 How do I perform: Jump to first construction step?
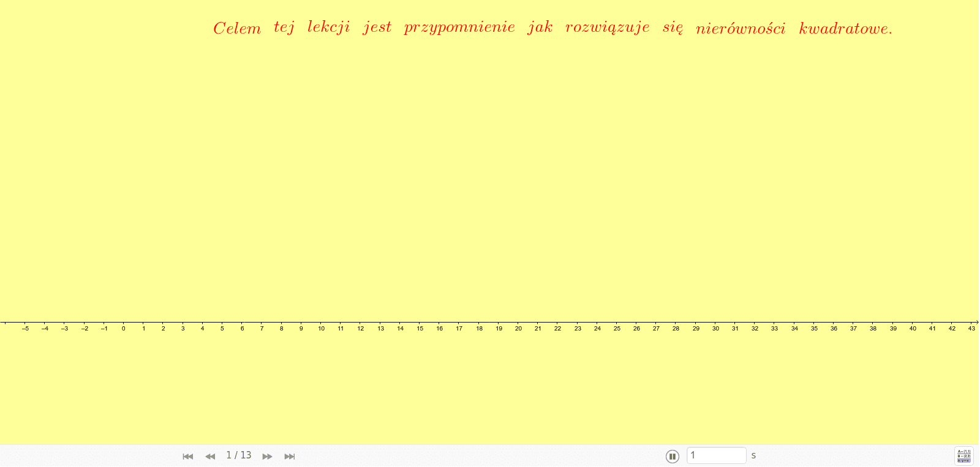188,457
